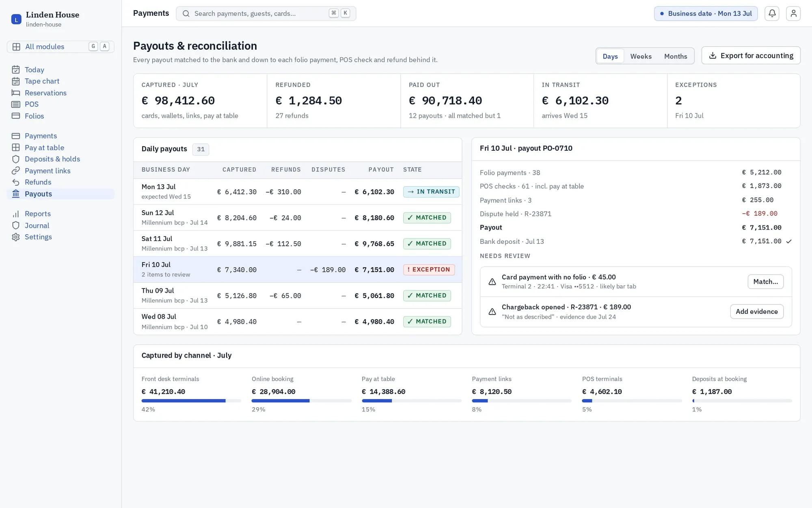Click the Tape chart icon
This screenshot has height=508, width=812.
pos(16,81)
